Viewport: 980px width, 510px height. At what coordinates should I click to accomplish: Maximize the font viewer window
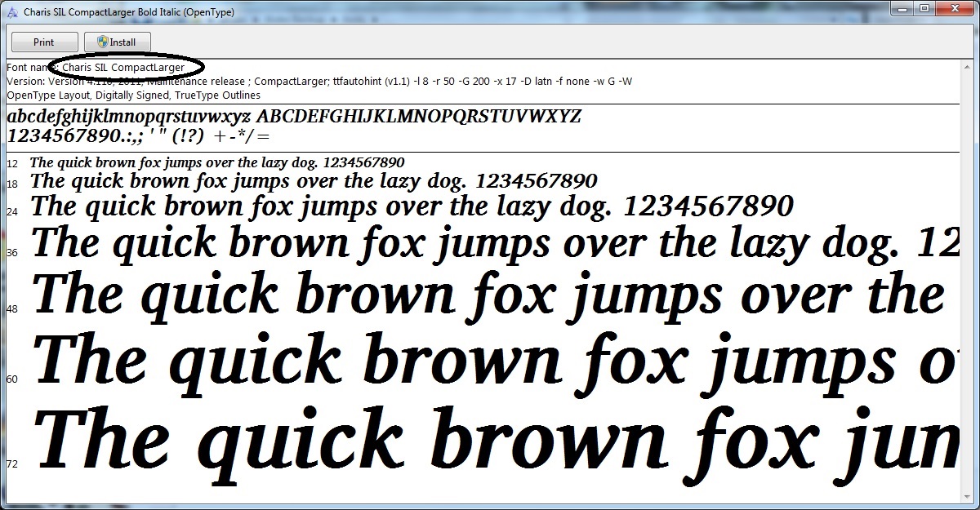pyautogui.click(x=923, y=9)
